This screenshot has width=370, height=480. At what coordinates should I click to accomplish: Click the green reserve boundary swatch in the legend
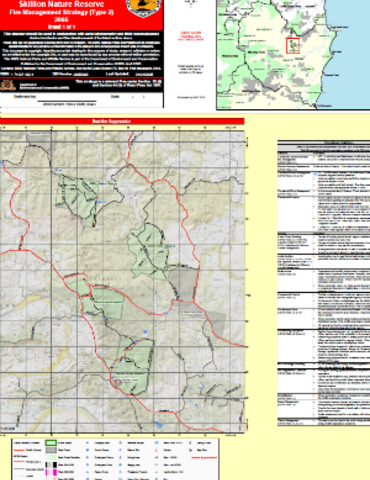tap(51, 443)
